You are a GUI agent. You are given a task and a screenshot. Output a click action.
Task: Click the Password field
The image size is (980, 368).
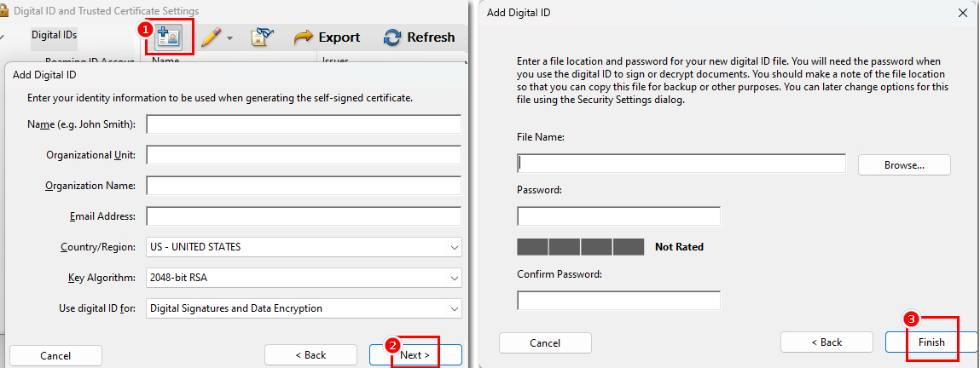pyautogui.click(x=618, y=216)
